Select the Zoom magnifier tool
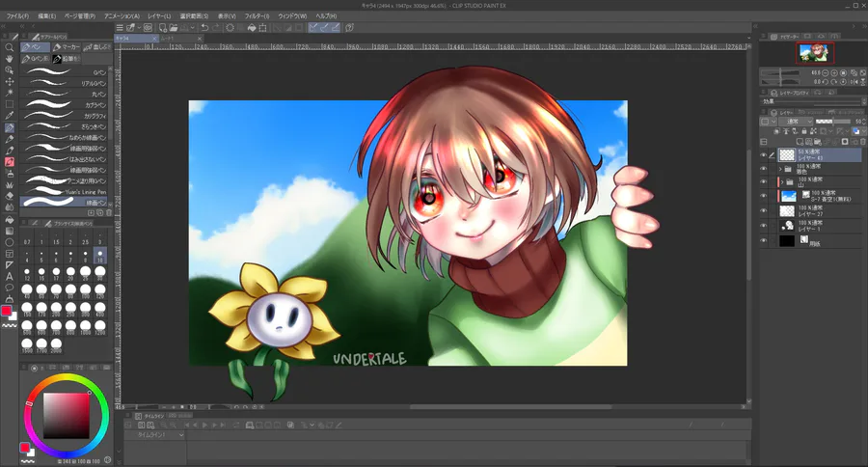The width and height of the screenshot is (868, 467). pos(10,47)
